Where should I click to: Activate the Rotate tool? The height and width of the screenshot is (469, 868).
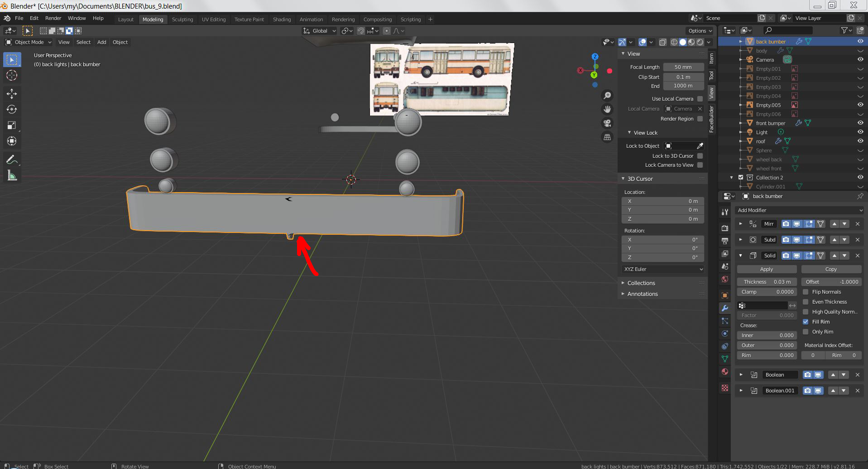pos(12,110)
